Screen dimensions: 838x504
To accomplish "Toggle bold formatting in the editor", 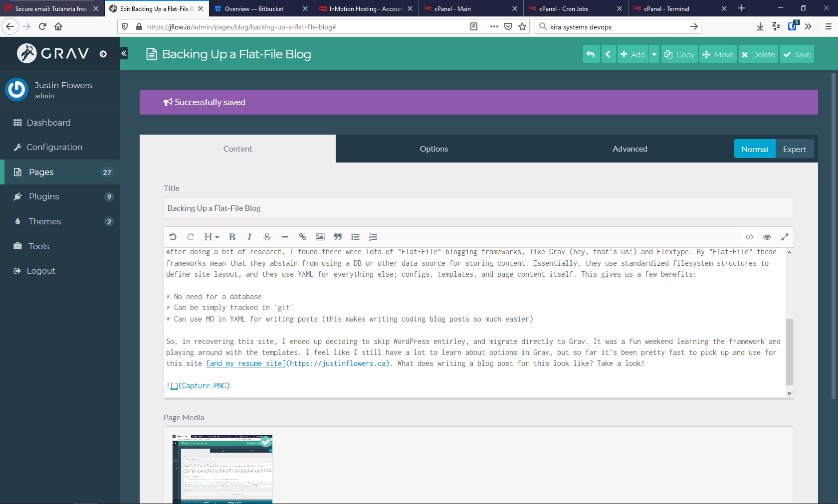I will (232, 237).
